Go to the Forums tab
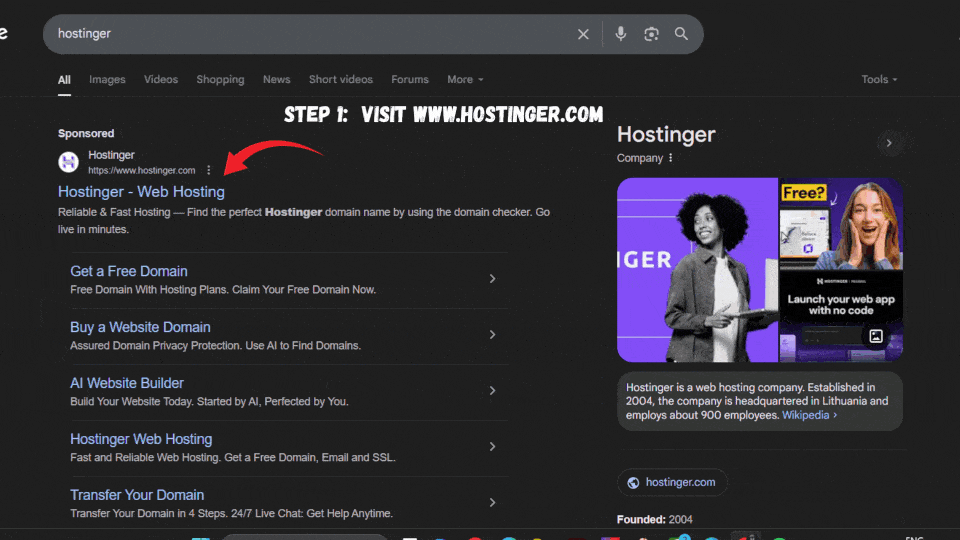Viewport: 960px width, 540px height. click(x=410, y=80)
